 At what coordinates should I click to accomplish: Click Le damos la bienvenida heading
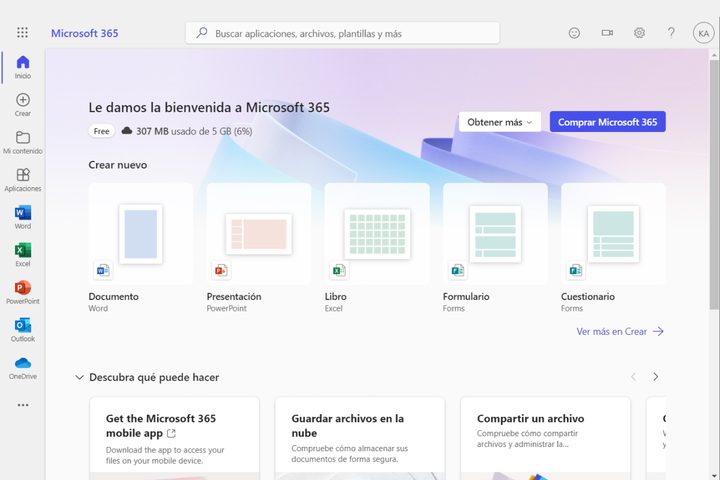209,107
